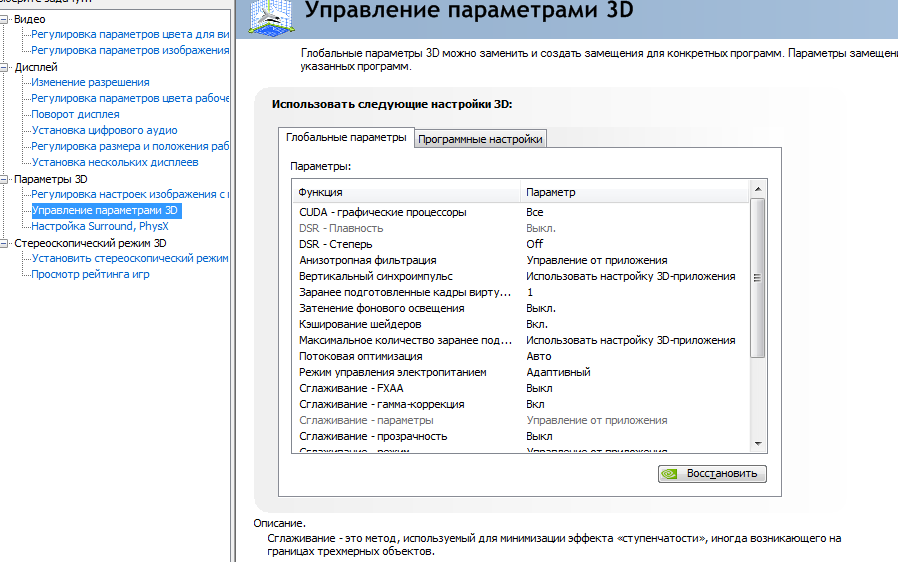This screenshot has width=898, height=562.
Task: Click the 3D settings header icon
Action: (271, 16)
